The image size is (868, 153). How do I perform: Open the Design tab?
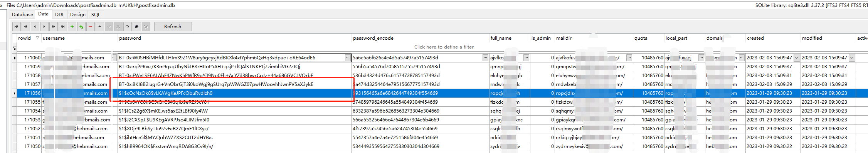(x=78, y=15)
